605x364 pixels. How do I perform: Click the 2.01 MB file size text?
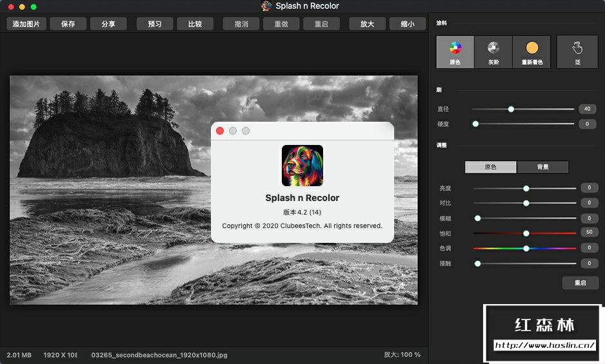pos(19,355)
